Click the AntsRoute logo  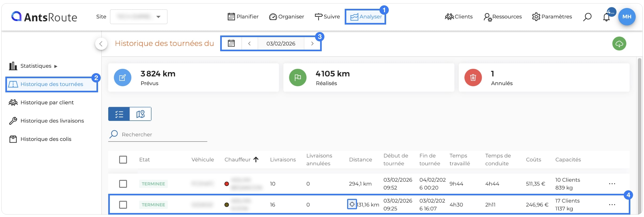point(44,17)
